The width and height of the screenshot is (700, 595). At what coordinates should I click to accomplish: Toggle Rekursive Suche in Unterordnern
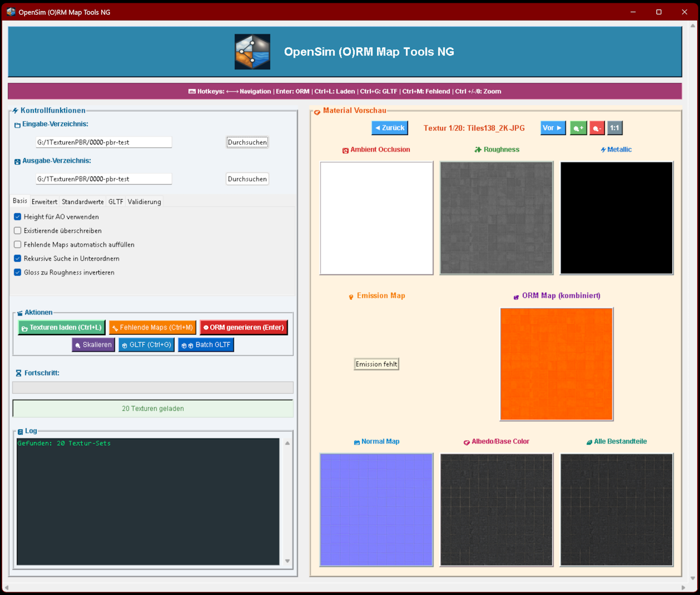click(x=17, y=259)
